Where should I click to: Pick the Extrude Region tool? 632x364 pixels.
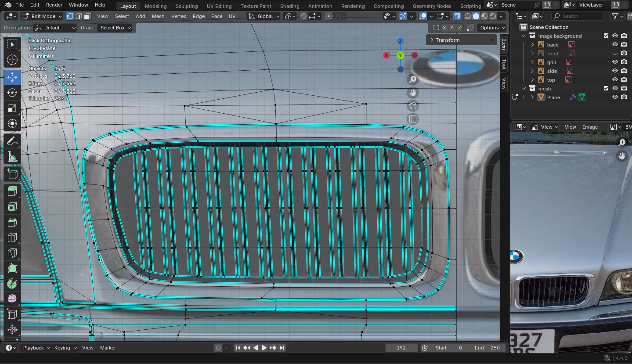tap(12, 191)
